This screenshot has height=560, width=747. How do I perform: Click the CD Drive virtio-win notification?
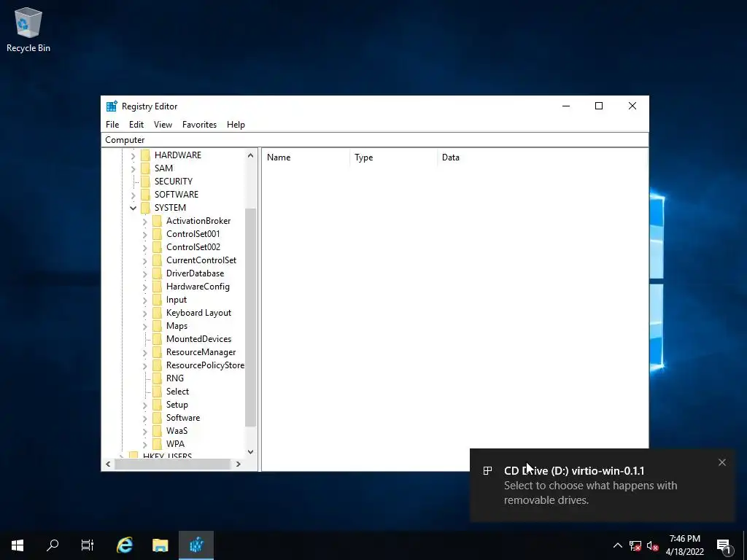[x=602, y=485]
